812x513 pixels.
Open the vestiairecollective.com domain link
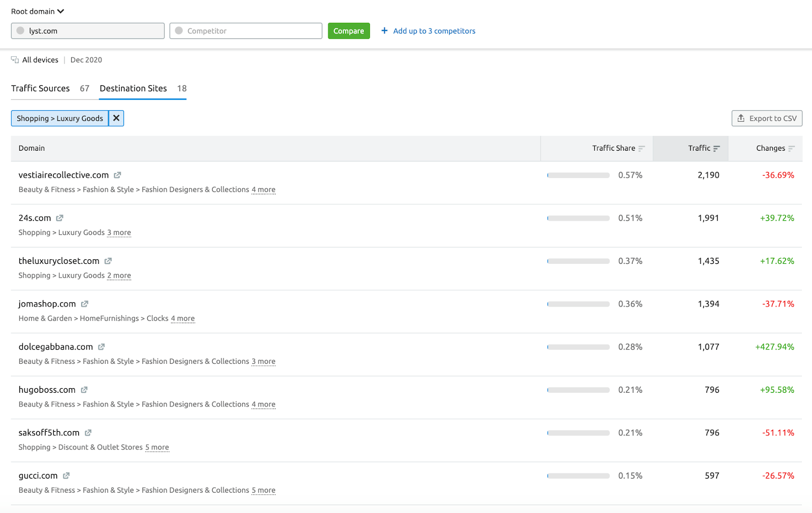click(63, 175)
